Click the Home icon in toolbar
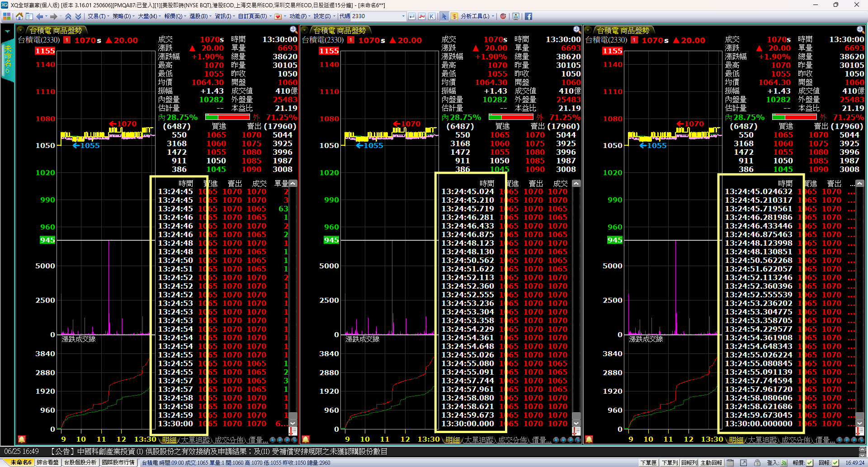The height and width of the screenshot is (467, 868). click(x=19, y=16)
